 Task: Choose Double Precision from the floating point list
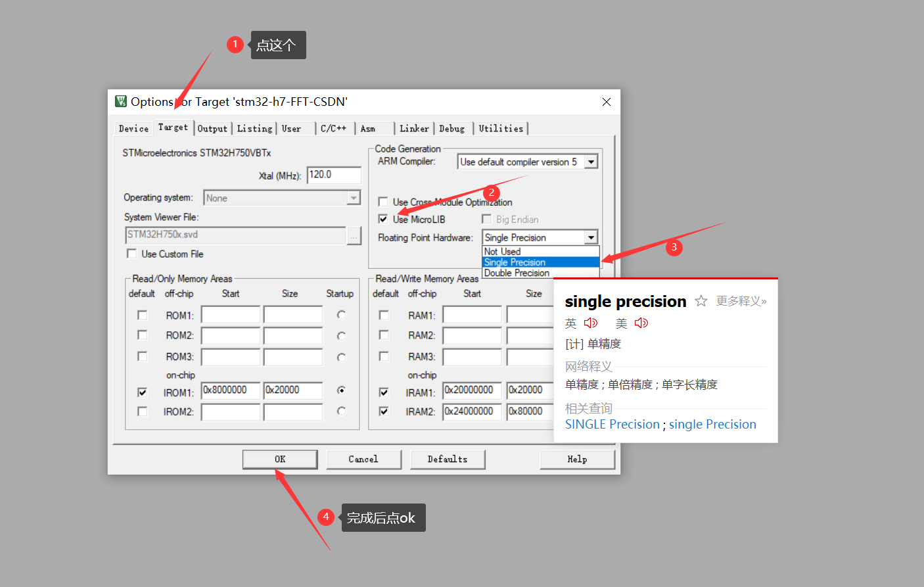click(517, 273)
